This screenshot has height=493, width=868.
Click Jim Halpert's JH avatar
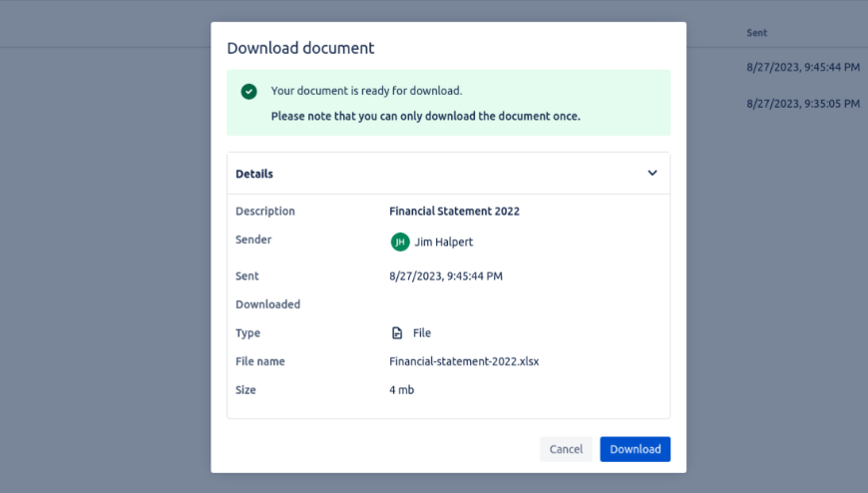[x=400, y=243]
